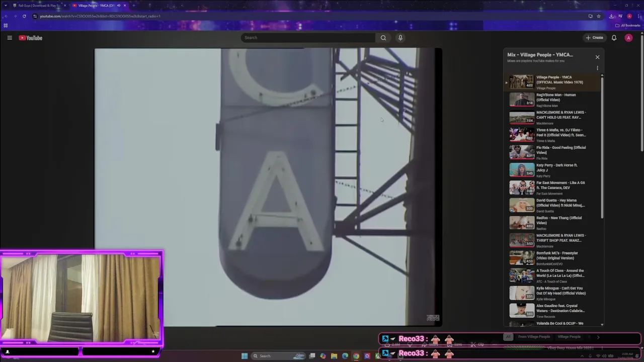Viewport: 644px width, 362px height.
Task: Play Three 6 Mafia Feel It playlist item
Action: tap(552, 135)
